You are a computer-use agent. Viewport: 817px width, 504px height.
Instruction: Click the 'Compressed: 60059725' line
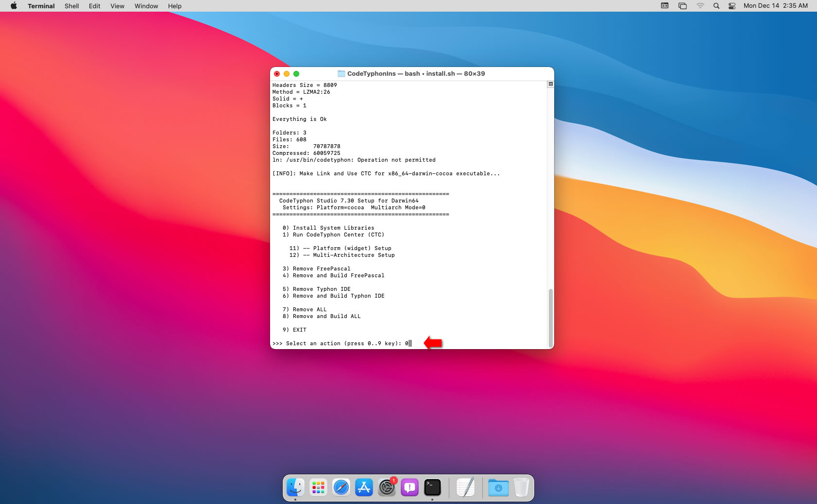click(306, 153)
